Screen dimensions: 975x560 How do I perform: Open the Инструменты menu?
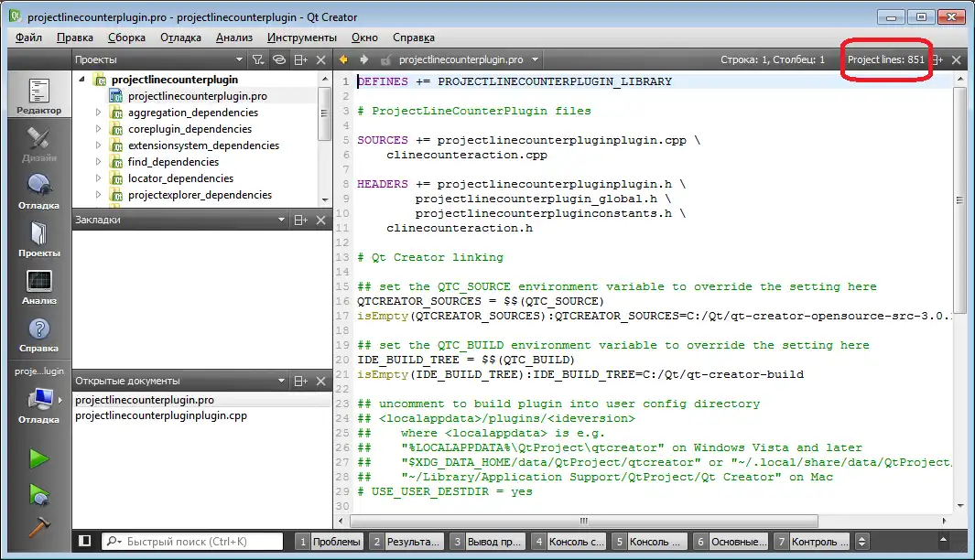click(301, 38)
